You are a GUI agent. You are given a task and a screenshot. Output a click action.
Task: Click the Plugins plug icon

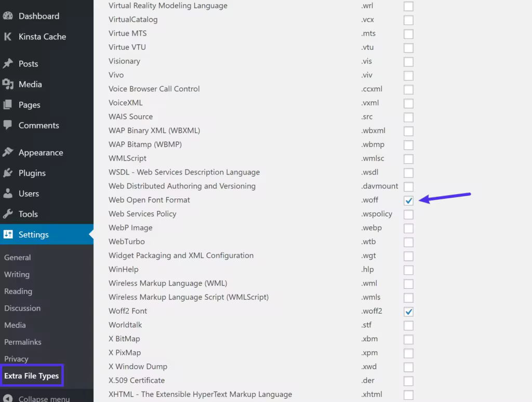click(8, 172)
